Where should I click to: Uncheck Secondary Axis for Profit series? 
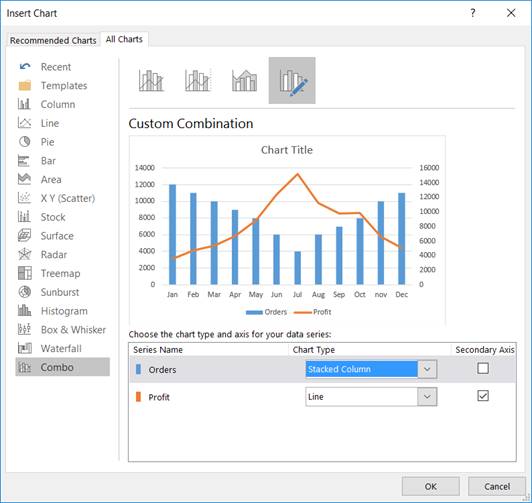click(483, 395)
